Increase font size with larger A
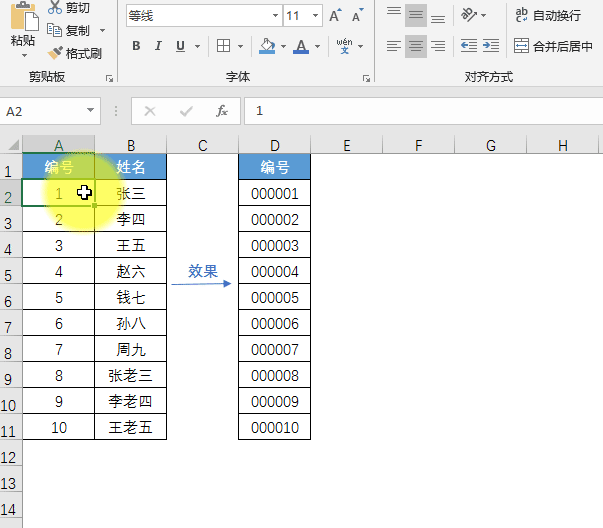603x528 pixels. point(335,16)
